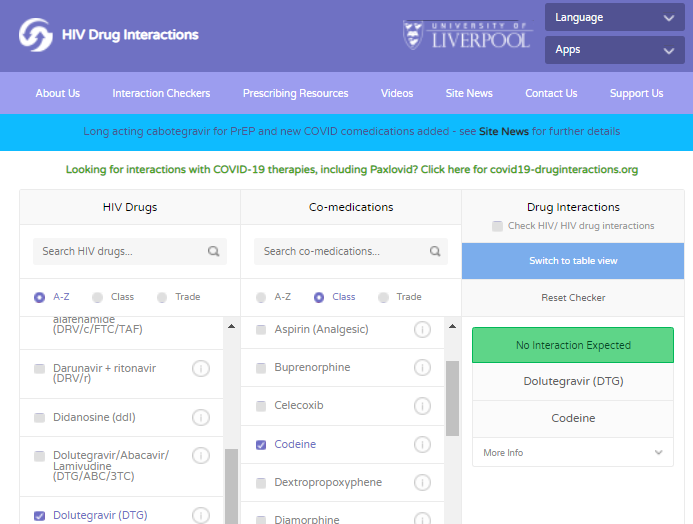Tick the Didanosine (ddI) checkbox
The width and height of the screenshot is (693, 524).
point(40,418)
